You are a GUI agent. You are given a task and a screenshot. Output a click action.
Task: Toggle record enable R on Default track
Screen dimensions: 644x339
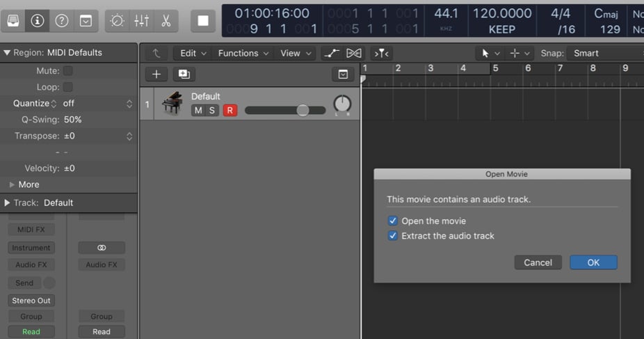coord(230,110)
